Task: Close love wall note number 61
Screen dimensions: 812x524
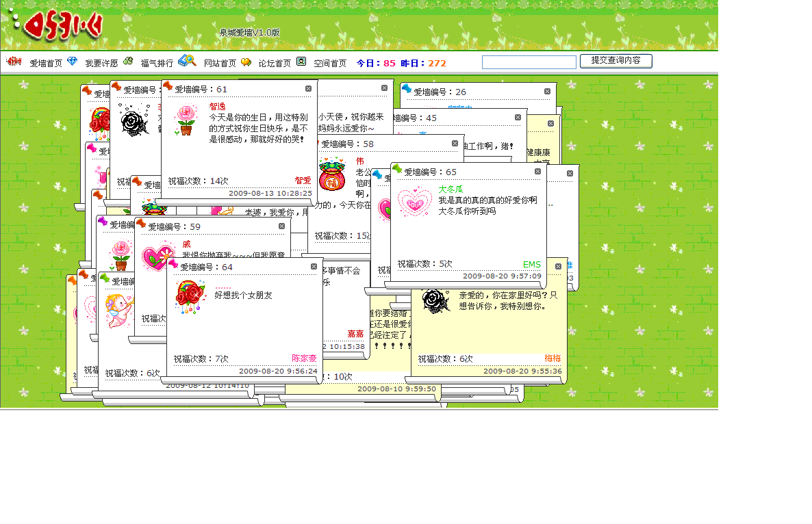Action: point(308,89)
